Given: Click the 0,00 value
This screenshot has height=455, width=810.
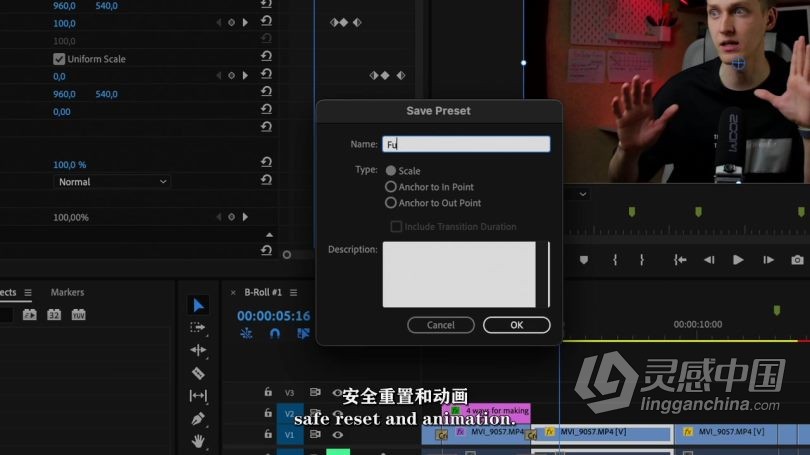Looking at the screenshot, I should (61, 112).
